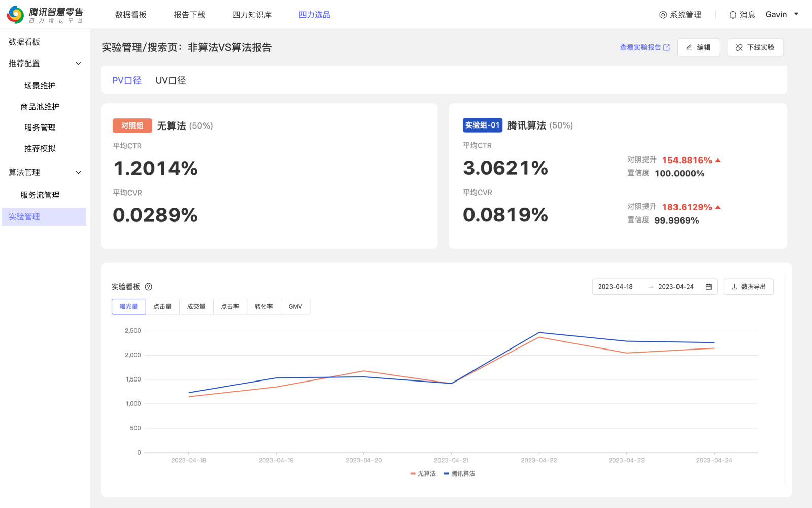Click the 数据导出 download button
Screen dimensions: 812x508
tap(749, 287)
